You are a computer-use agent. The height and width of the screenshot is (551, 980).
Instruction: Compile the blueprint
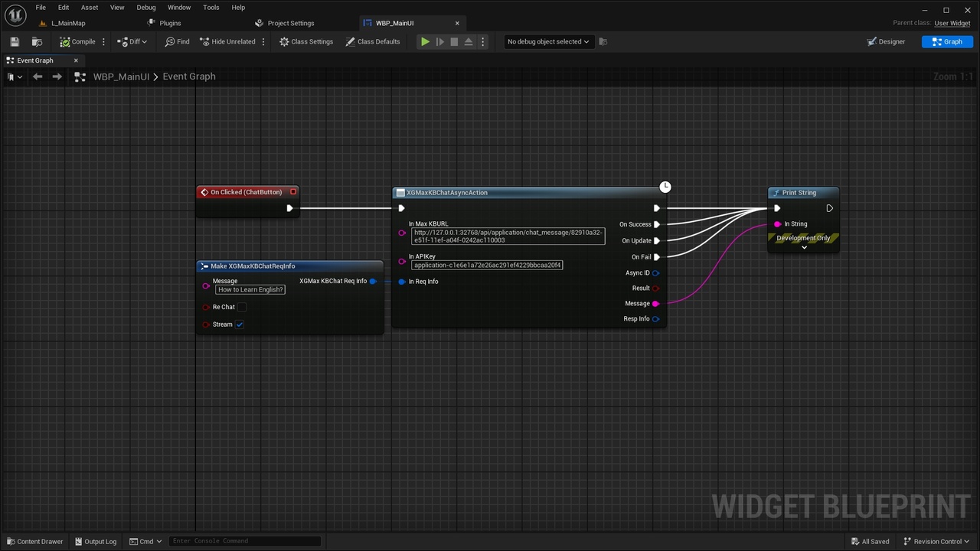click(x=78, y=41)
